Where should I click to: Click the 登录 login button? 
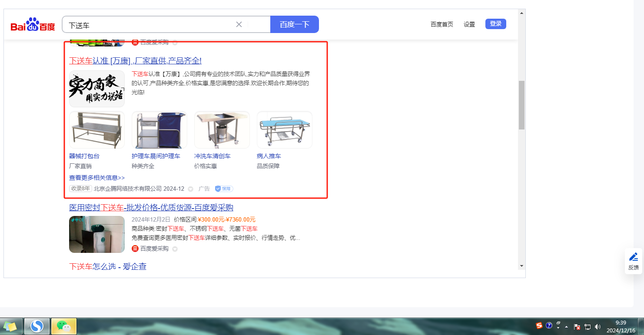(496, 24)
